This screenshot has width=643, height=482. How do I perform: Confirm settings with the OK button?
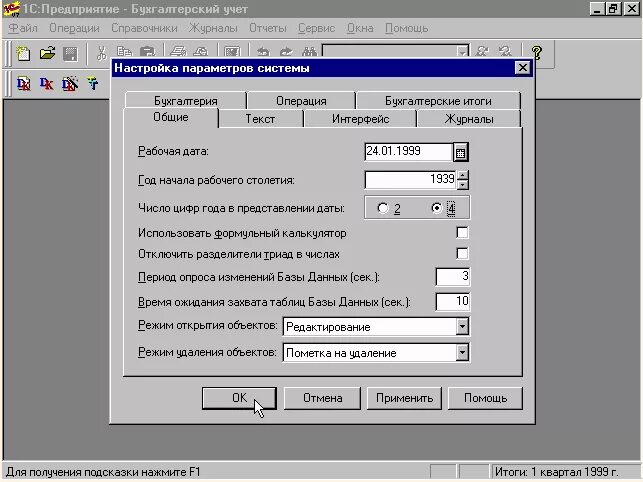239,398
